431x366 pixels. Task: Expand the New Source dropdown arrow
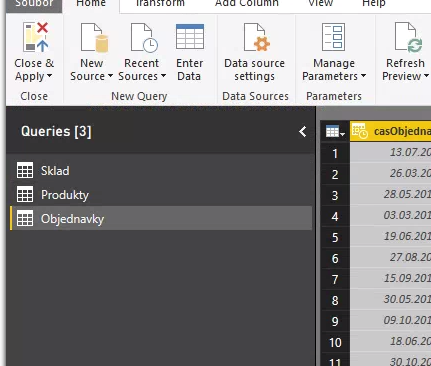click(110, 76)
